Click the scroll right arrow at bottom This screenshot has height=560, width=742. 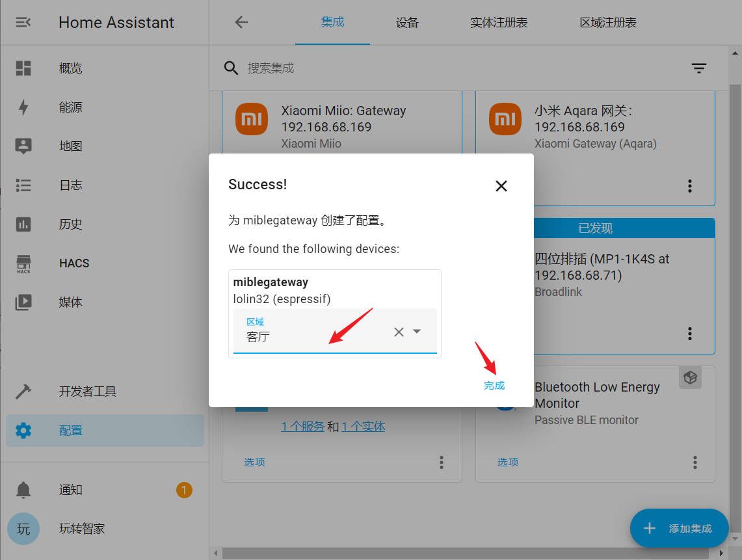721,553
